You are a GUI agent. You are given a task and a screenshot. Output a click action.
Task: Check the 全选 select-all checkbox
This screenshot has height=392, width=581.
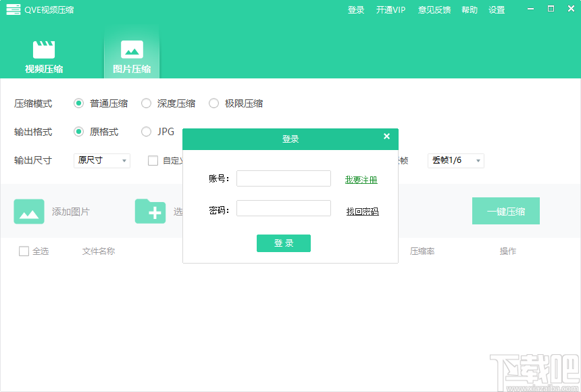pyautogui.click(x=23, y=250)
